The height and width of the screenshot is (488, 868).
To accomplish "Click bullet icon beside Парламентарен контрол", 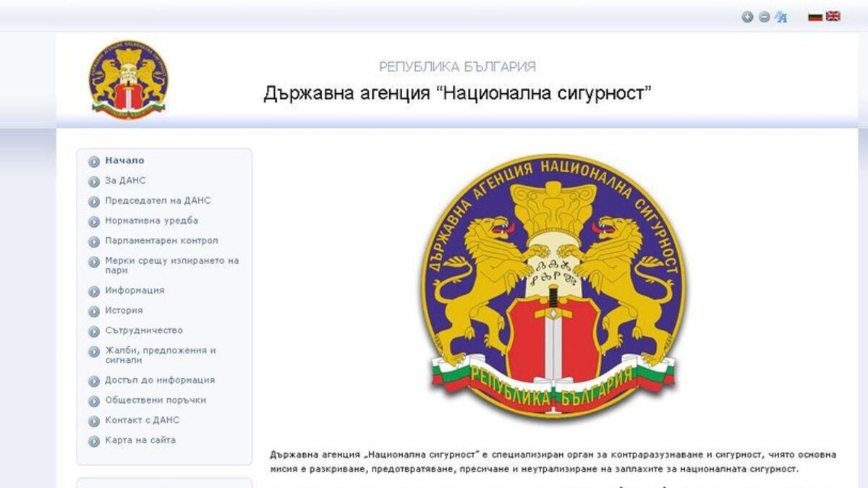I will (93, 242).
